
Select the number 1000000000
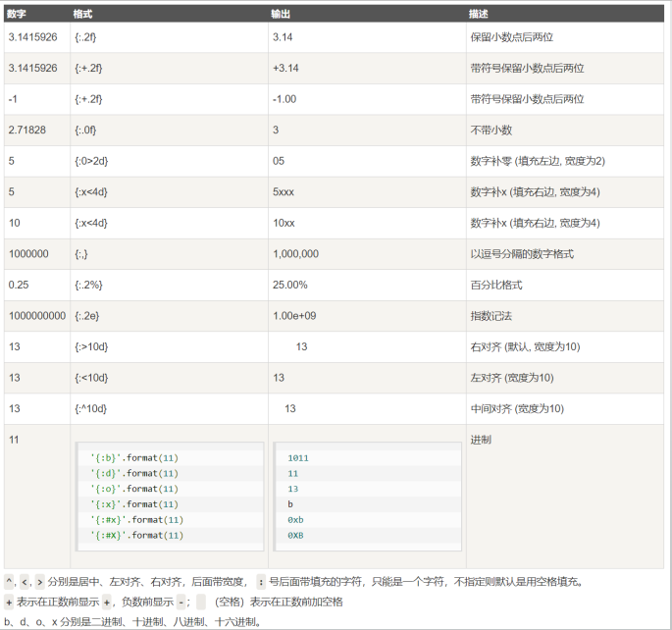[x=37, y=316]
